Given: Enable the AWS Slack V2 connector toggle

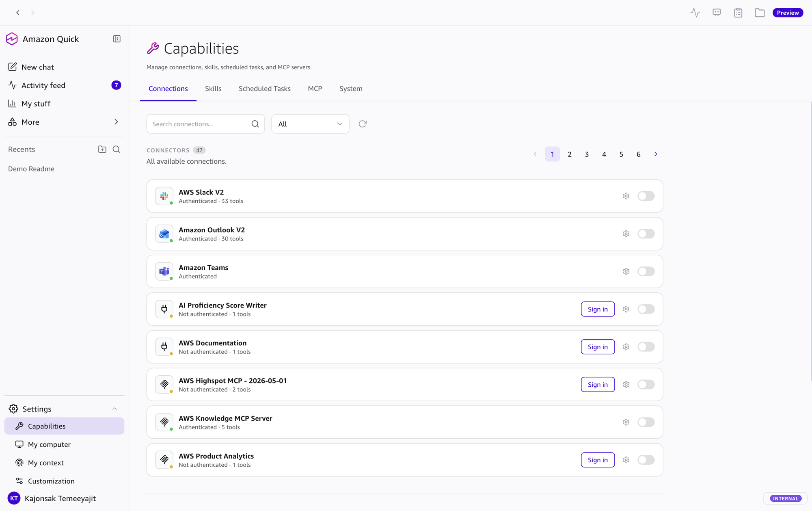Looking at the screenshot, I should pos(646,196).
